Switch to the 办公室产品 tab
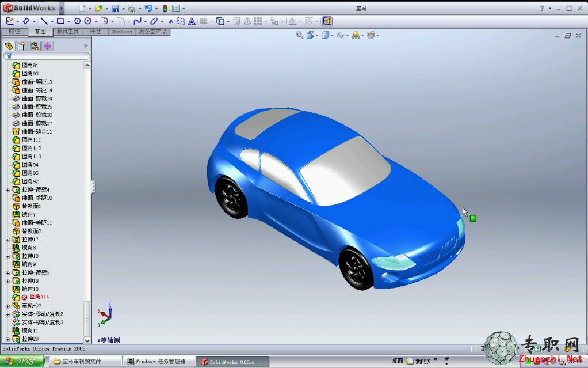Viewport: 588px width, 368px height. 153,32
